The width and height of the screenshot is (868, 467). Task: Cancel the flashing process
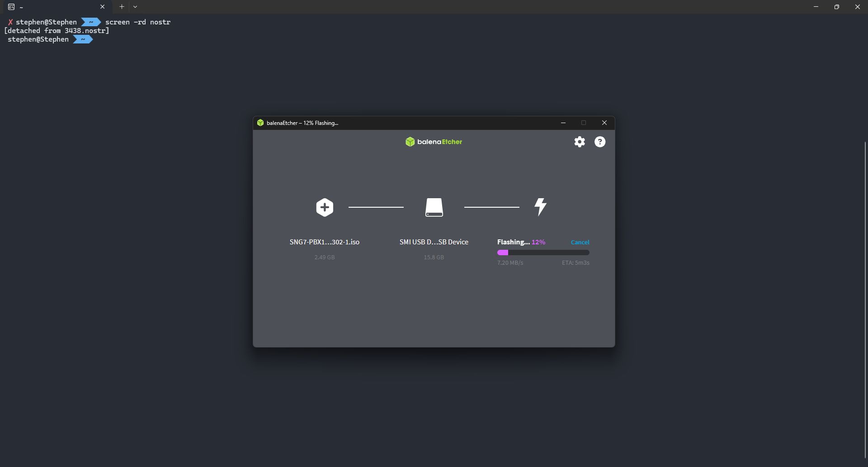(580, 242)
